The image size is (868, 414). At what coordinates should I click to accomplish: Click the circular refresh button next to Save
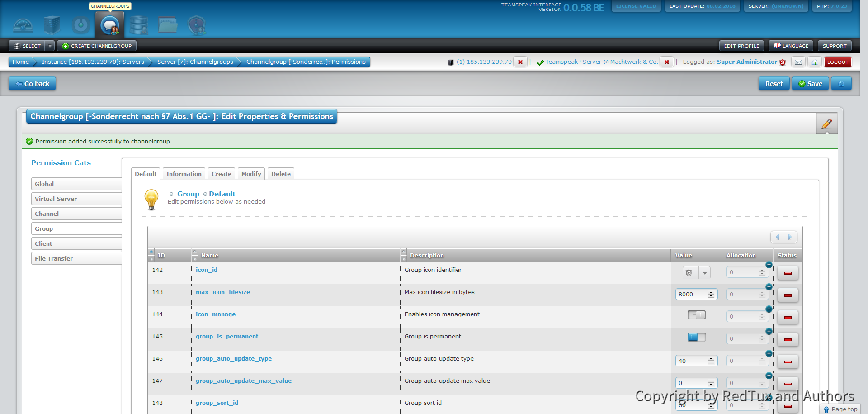(x=841, y=84)
